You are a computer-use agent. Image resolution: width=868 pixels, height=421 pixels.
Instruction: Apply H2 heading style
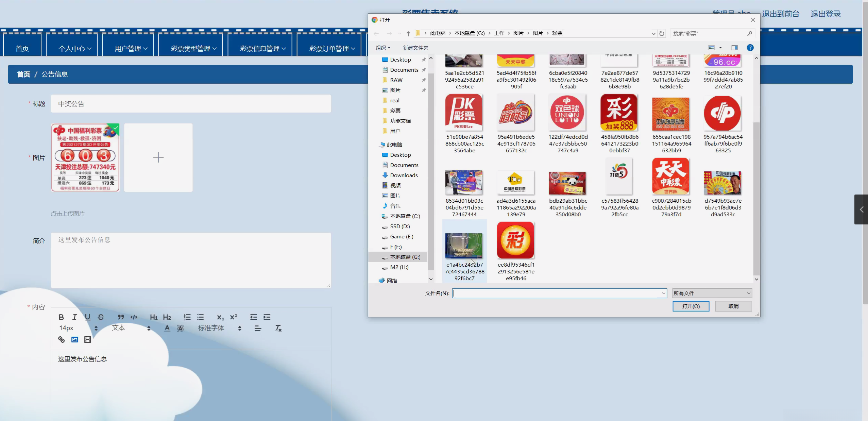pos(167,317)
